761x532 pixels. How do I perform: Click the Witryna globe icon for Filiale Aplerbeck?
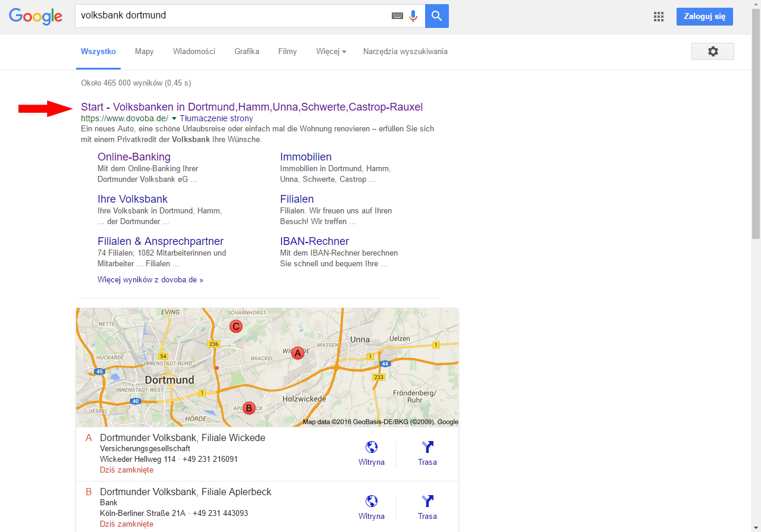point(372,501)
